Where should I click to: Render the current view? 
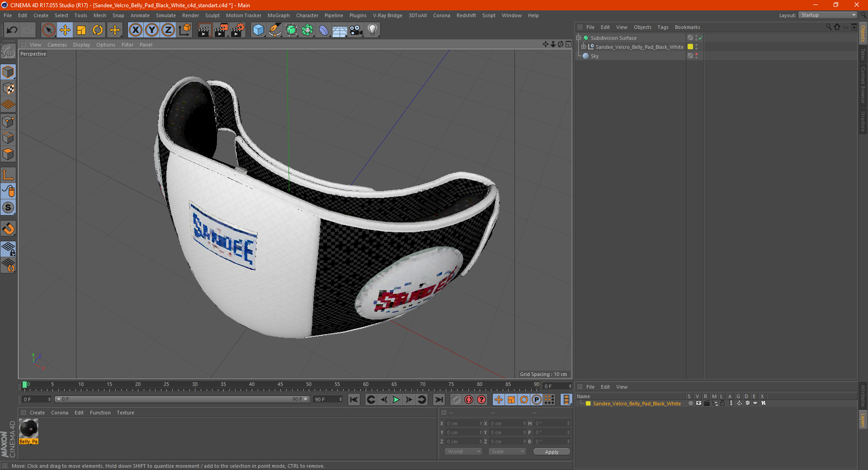(x=204, y=30)
